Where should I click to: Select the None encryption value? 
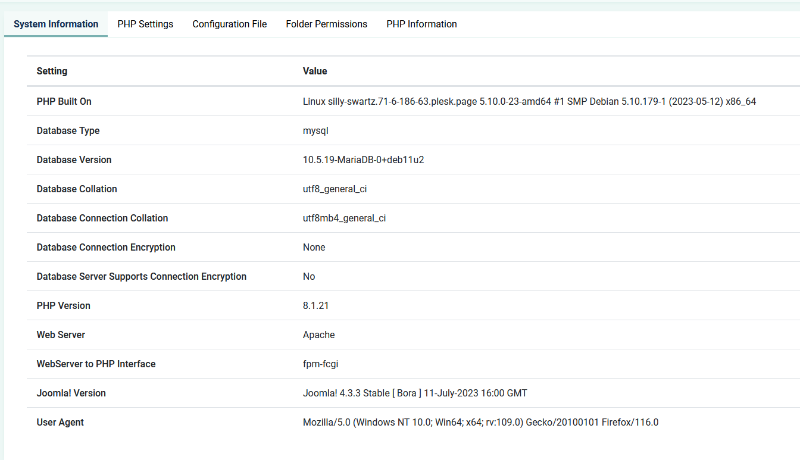(x=314, y=247)
